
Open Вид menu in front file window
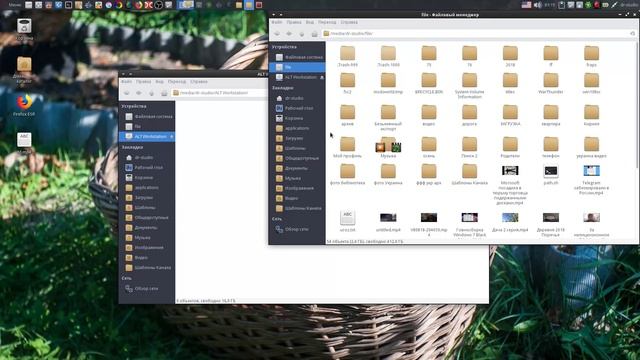tap(310, 22)
